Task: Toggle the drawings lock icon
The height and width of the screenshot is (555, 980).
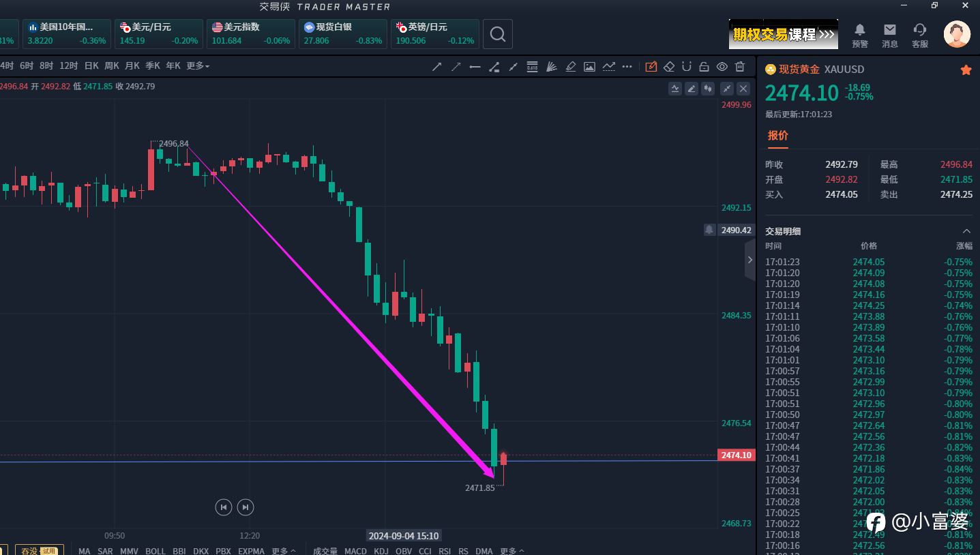Action: point(704,66)
